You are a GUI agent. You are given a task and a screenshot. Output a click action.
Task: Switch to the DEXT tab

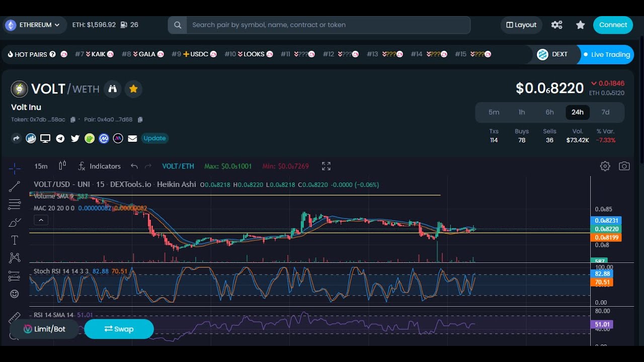(552, 54)
